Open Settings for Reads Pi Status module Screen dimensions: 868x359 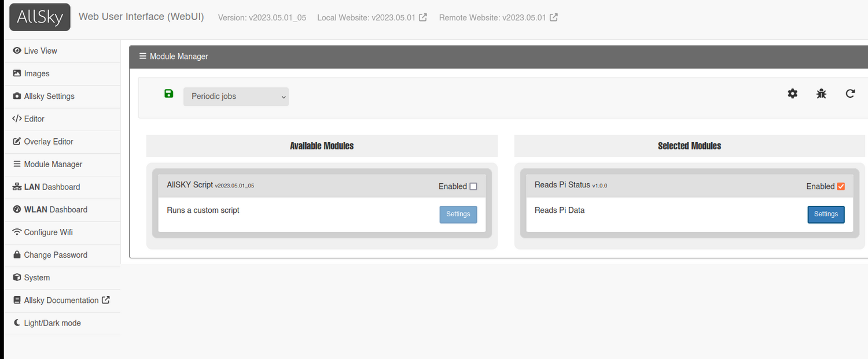point(826,214)
